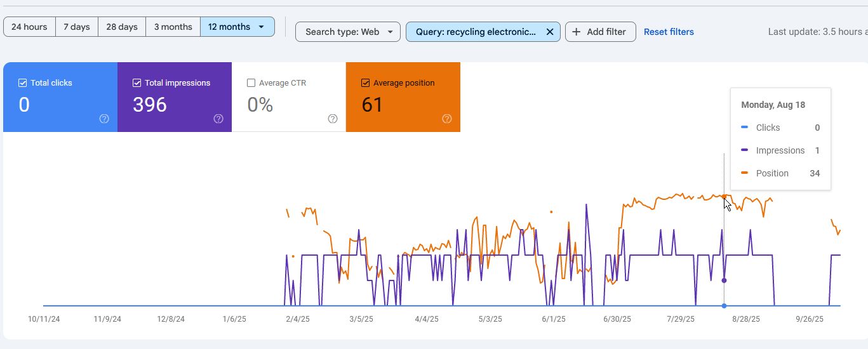This screenshot has height=349, width=868.
Task: Choose the 28 days date range
Action: (x=122, y=27)
